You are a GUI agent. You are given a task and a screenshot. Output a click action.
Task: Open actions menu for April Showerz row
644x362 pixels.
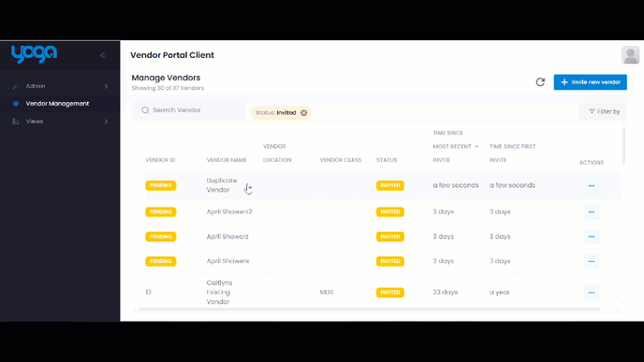pyautogui.click(x=592, y=237)
